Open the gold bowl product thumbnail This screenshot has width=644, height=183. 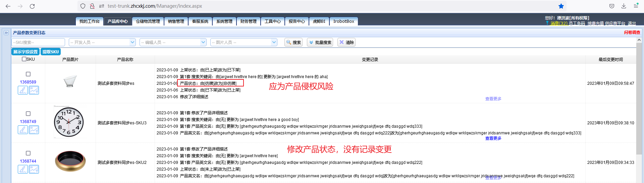pos(70,161)
